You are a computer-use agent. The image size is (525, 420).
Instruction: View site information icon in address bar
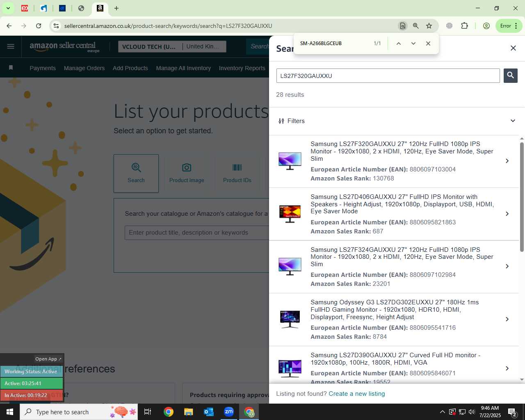pyautogui.click(x=56, y=26)
